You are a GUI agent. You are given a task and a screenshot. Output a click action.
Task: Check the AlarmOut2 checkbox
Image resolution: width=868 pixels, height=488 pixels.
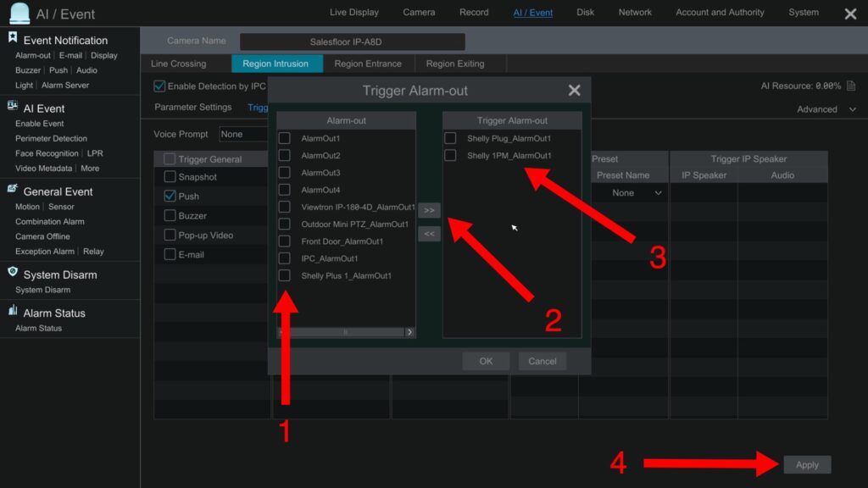285,156
